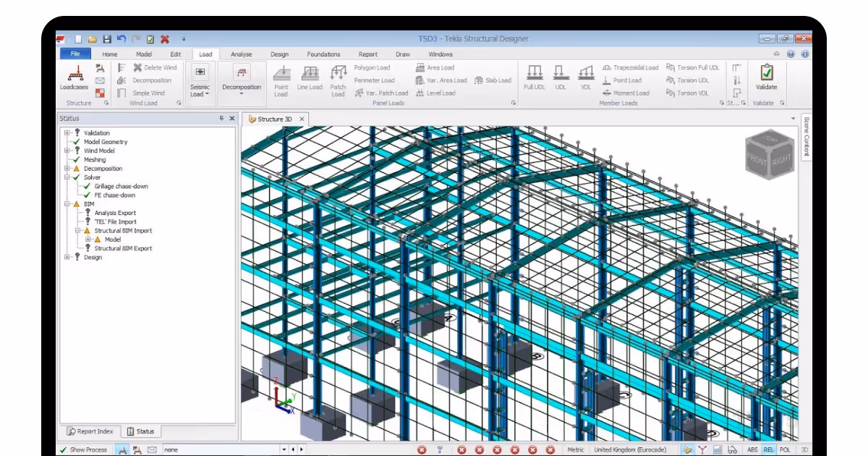Select Structural BIM Export tree item
The image size is (868, 456).
pyautogui.click(x=123, y=248)
